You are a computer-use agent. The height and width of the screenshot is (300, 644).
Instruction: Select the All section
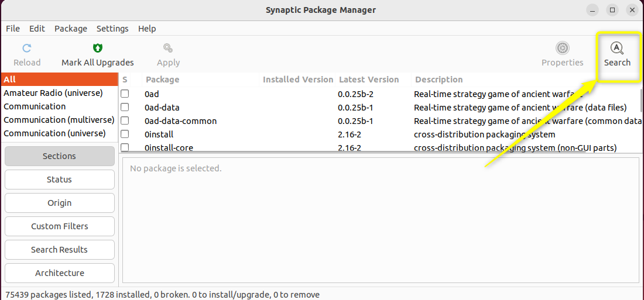59,80
